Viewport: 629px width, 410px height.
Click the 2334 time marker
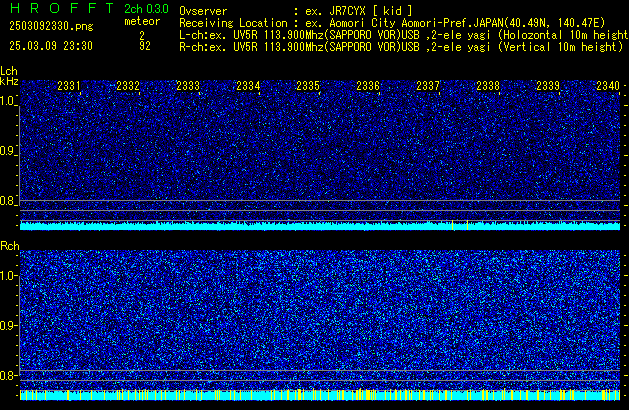click(x=248, y=86)
